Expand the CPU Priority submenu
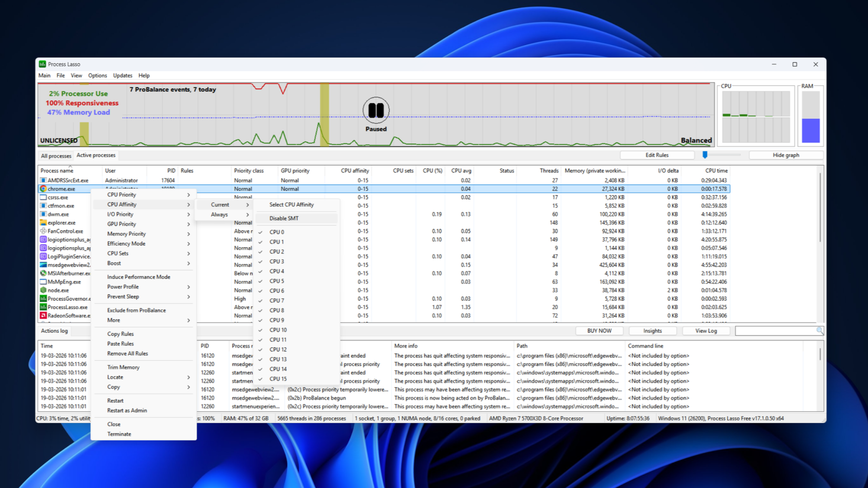 pyautogui.click(x=122, y=194)
